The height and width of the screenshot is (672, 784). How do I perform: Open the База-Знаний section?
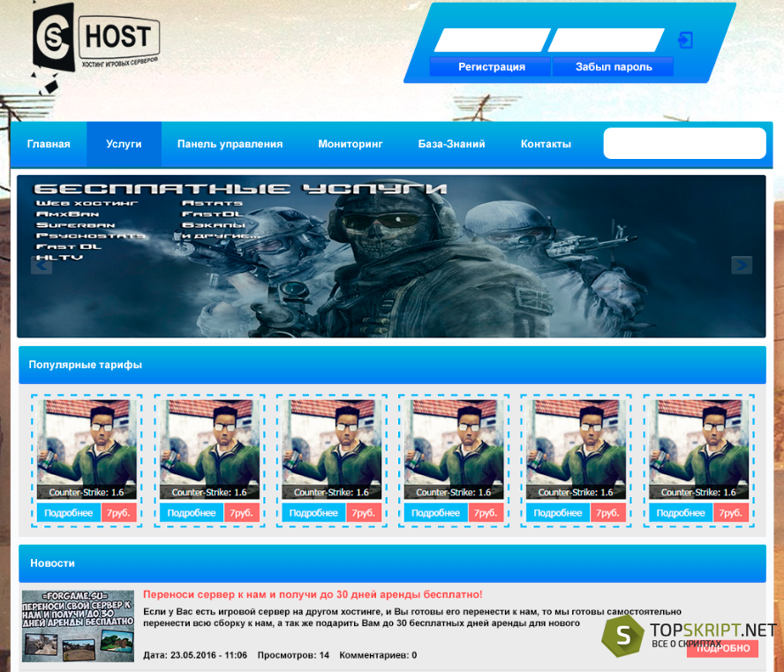pyautogui.click(x=451, y=144)
